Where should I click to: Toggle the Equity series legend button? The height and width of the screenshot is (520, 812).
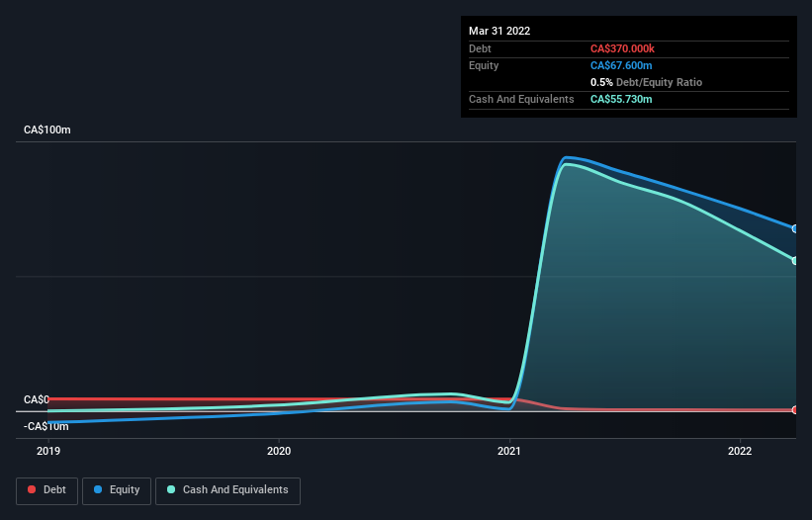pos(117,490)
